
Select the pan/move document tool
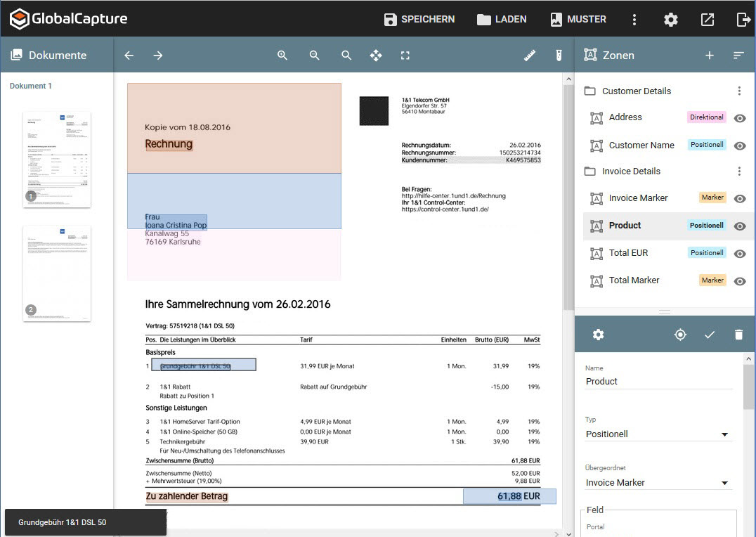tap(376, 55)
